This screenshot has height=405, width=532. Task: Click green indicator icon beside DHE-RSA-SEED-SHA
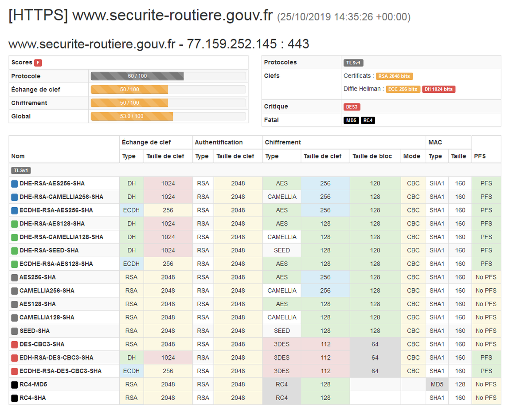pyautogui.click(x=14, y=250)
